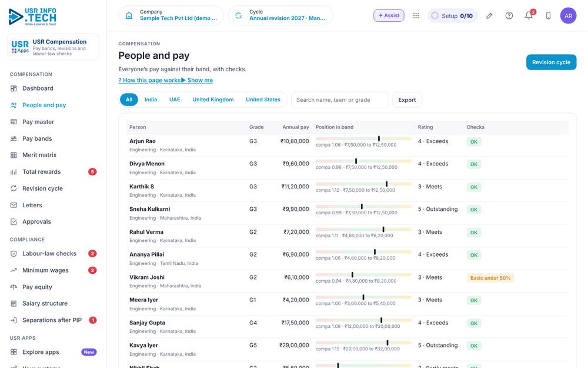Open the help question mark icon
Screen dimensions: 588x368
click(509, 16)
